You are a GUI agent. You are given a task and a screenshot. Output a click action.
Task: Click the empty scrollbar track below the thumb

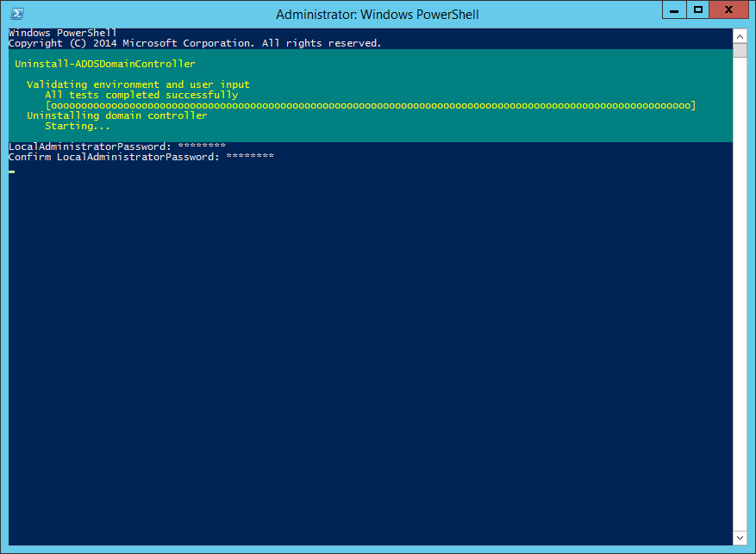click(x=740, y=302)
